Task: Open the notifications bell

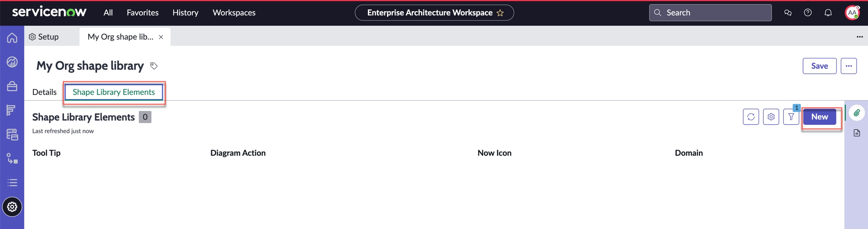Action: [828, 13]
